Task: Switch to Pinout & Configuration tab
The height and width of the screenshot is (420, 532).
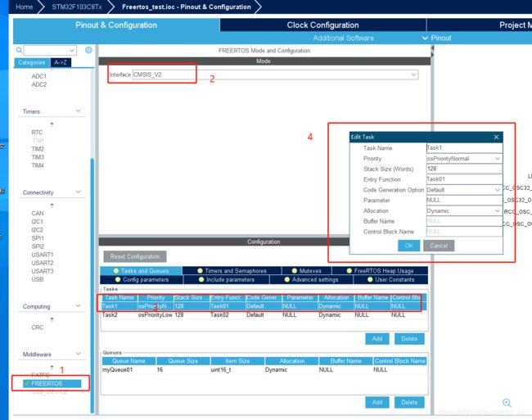Action: coord(116,25)
